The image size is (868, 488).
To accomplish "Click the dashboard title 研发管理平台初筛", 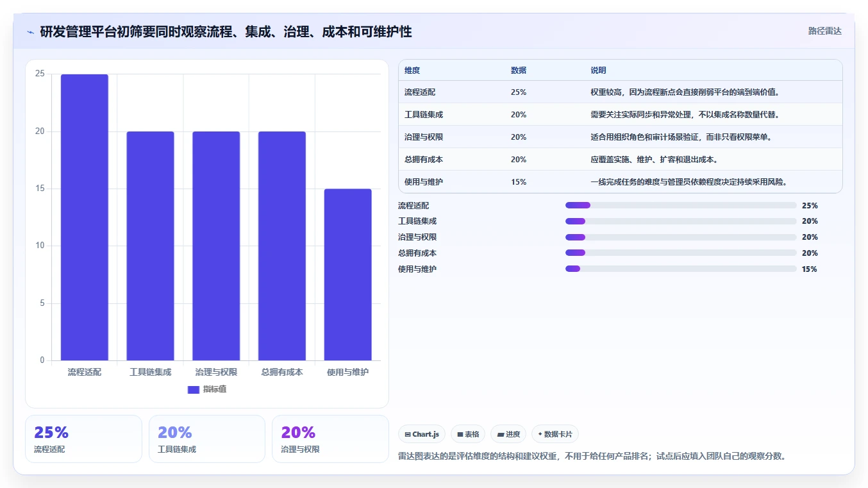I will (x=226, y=31).
